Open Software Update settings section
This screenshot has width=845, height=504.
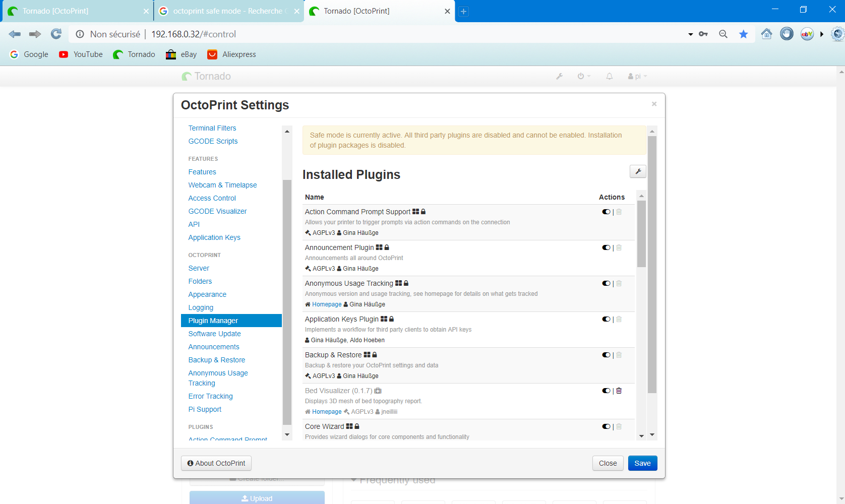tap(215, 334)
